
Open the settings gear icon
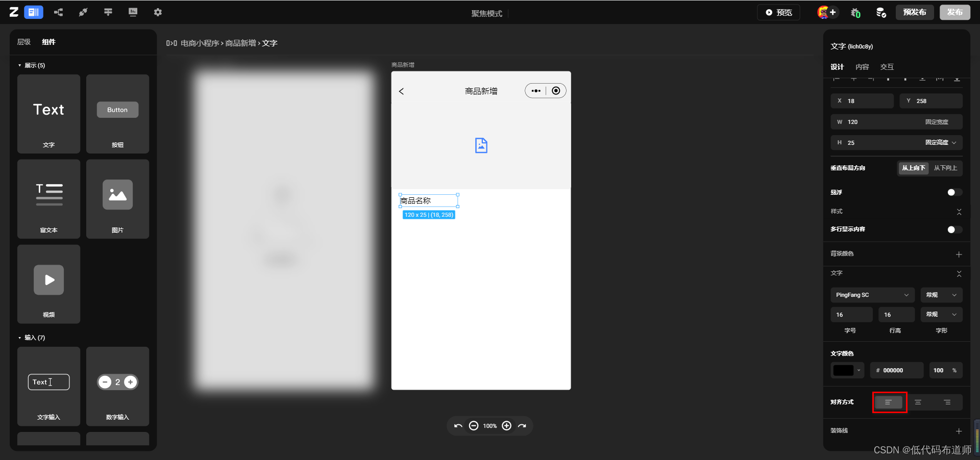pos(158,12)
